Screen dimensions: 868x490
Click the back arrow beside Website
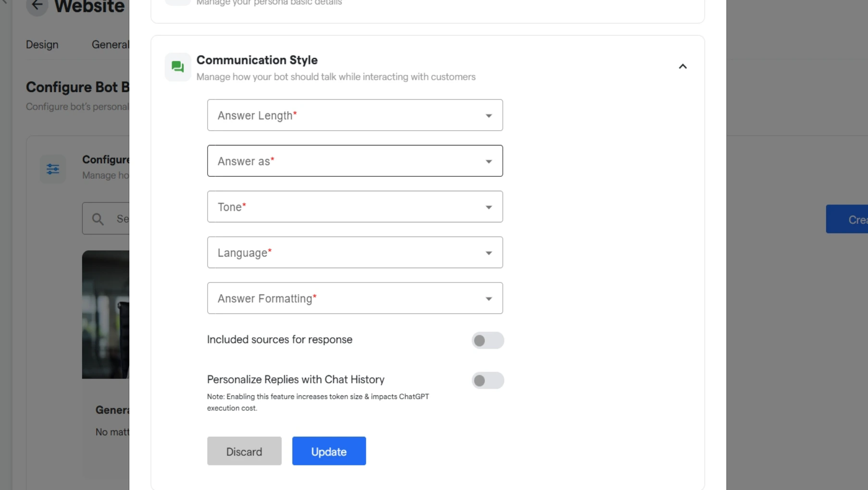37,6
